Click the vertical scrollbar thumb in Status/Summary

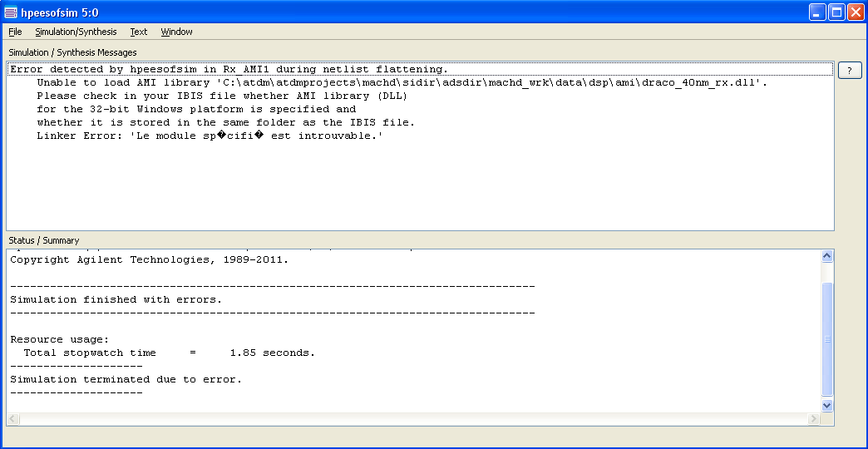827,338
